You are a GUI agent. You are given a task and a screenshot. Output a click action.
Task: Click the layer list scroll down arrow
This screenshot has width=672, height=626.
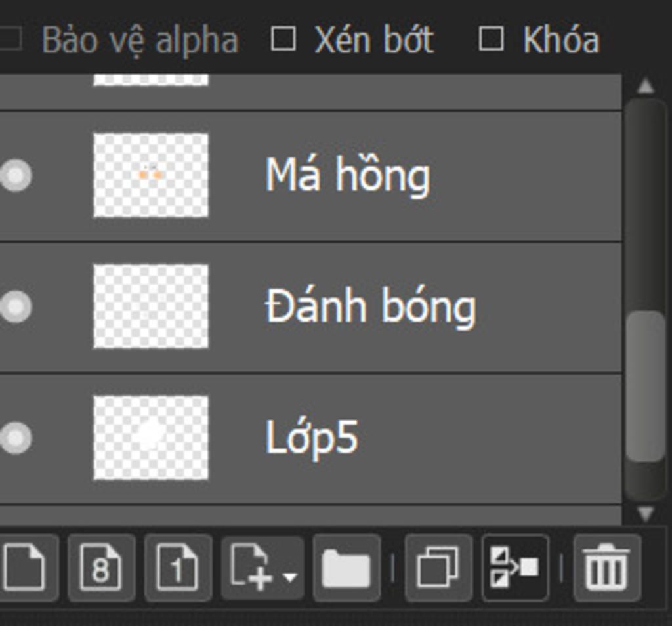pos(646,513)
